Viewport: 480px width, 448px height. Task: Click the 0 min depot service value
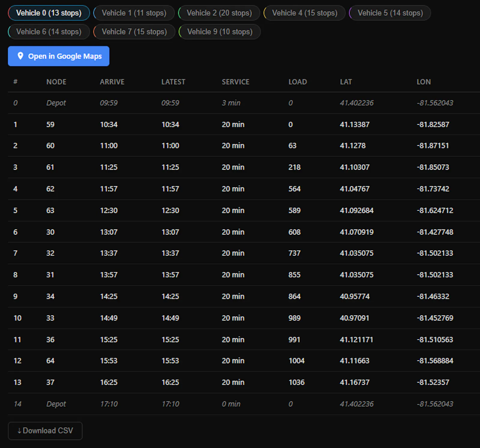pos(231,404)
